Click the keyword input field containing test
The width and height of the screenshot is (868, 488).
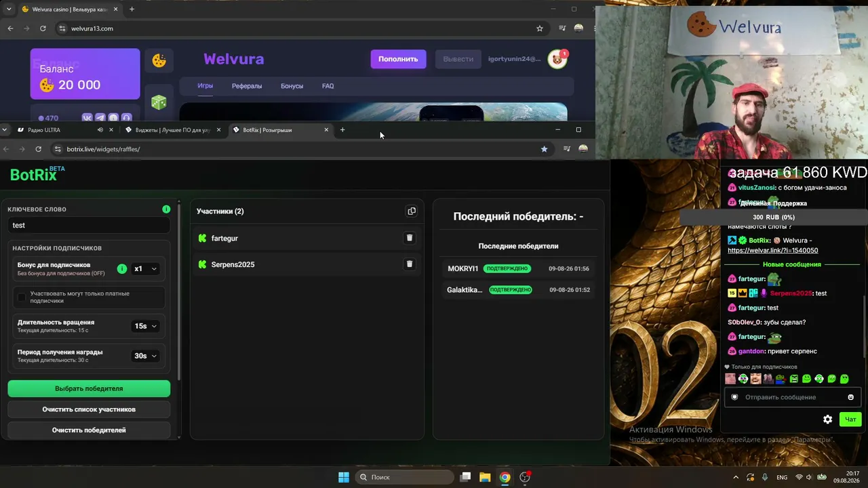(89, 225)
